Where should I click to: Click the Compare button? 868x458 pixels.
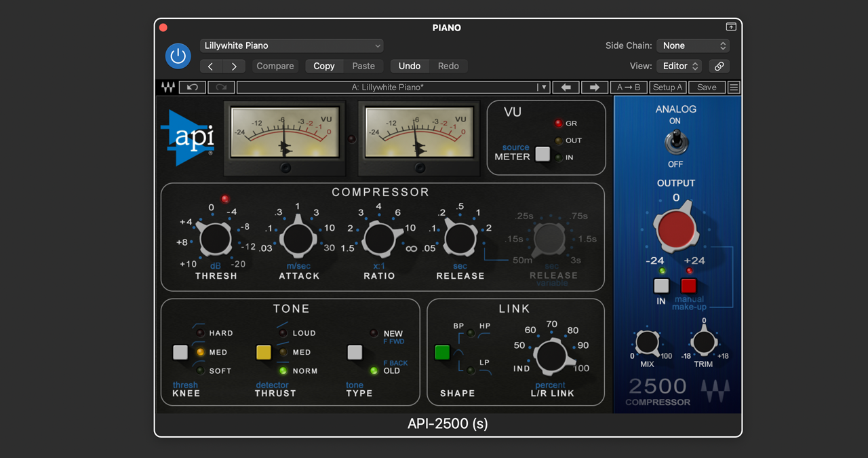tap(275, 66)
